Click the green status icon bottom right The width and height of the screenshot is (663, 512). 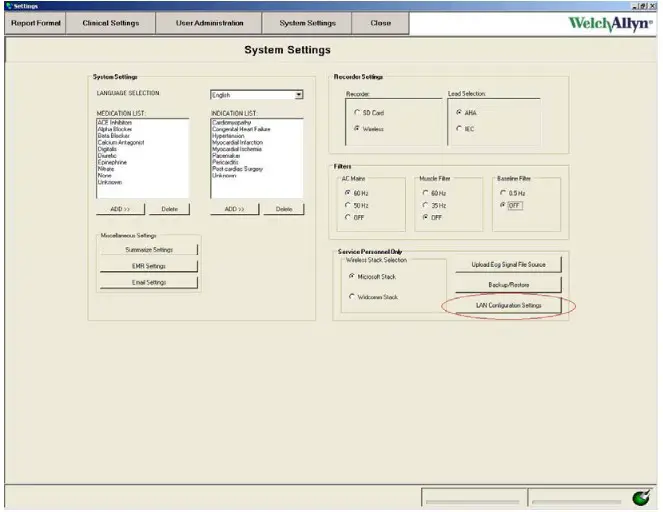(641, 497)
